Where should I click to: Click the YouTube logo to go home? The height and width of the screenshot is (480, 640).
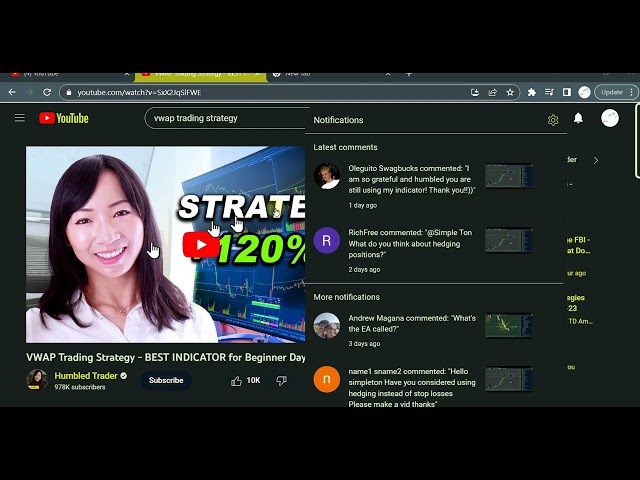[64, 118]
